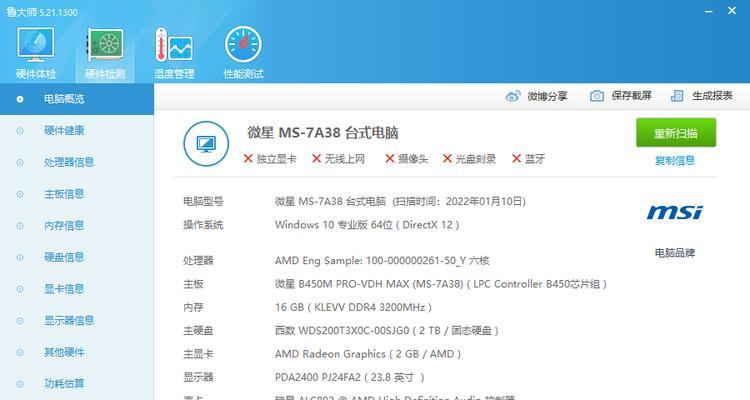Click the 生成报表 report icon

677,96
